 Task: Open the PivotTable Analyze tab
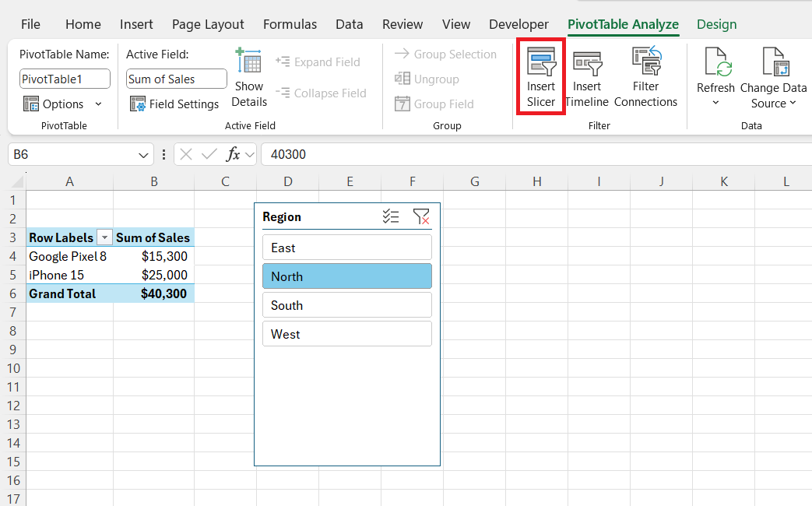623,24
